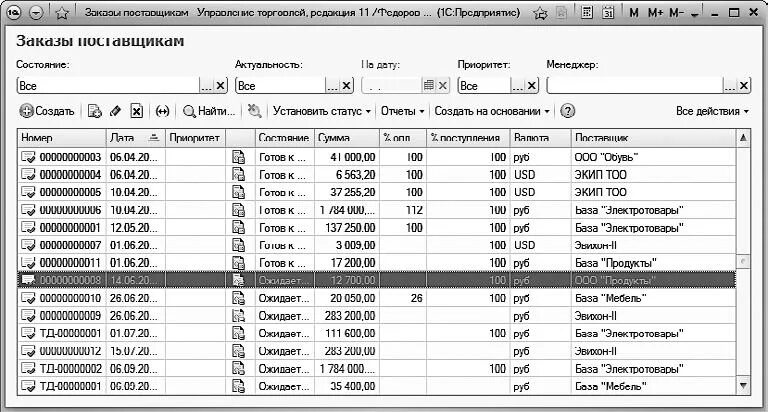Viewport: 768px width, 412px height.
Task: Add to favorites with right star icon
Action: coord(540,13)
